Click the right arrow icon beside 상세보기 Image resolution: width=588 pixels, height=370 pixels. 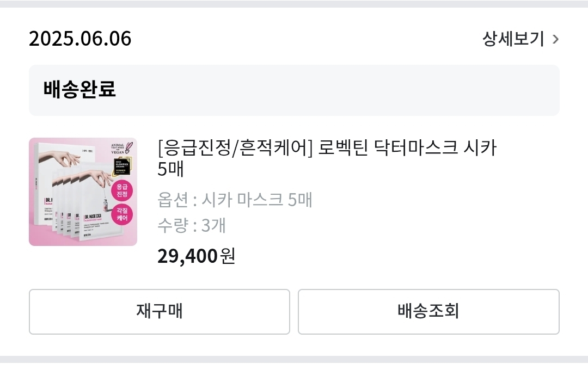pyautogui.click(x=555, y=39)
